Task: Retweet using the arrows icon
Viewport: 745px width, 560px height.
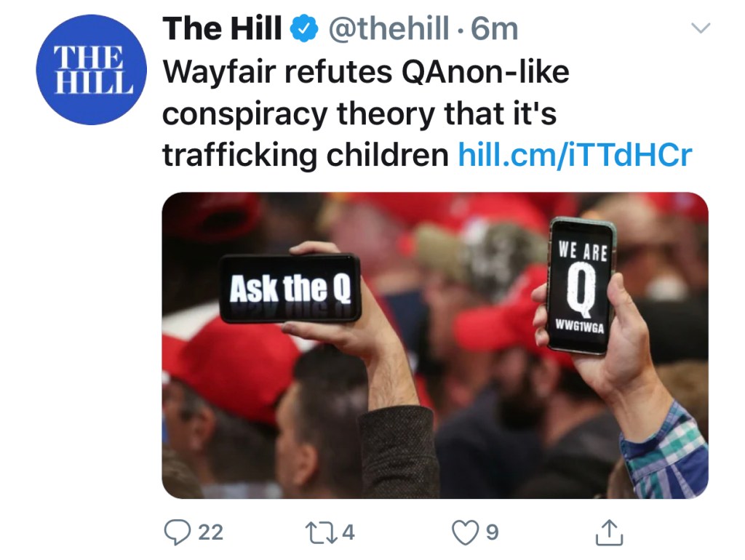Action: [320, 532]
